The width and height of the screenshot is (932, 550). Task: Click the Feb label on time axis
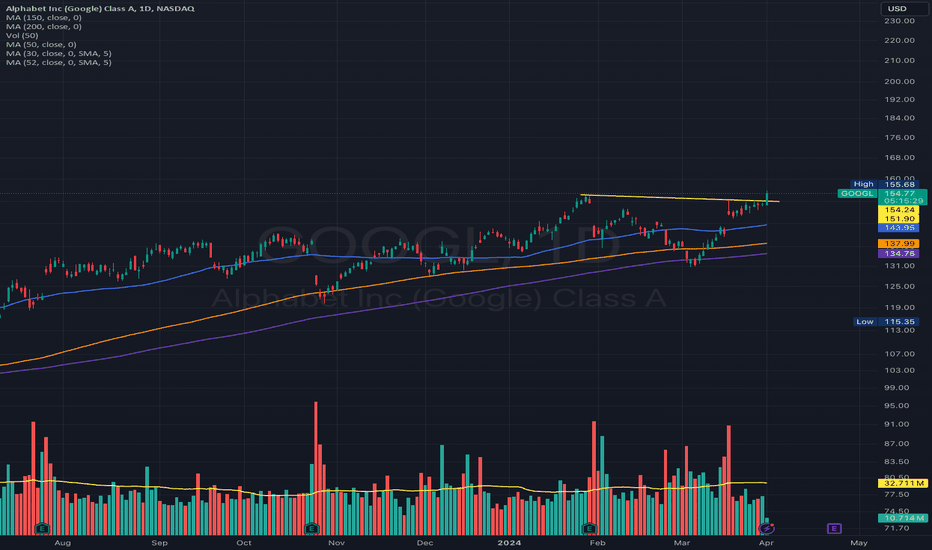[597, 543]
